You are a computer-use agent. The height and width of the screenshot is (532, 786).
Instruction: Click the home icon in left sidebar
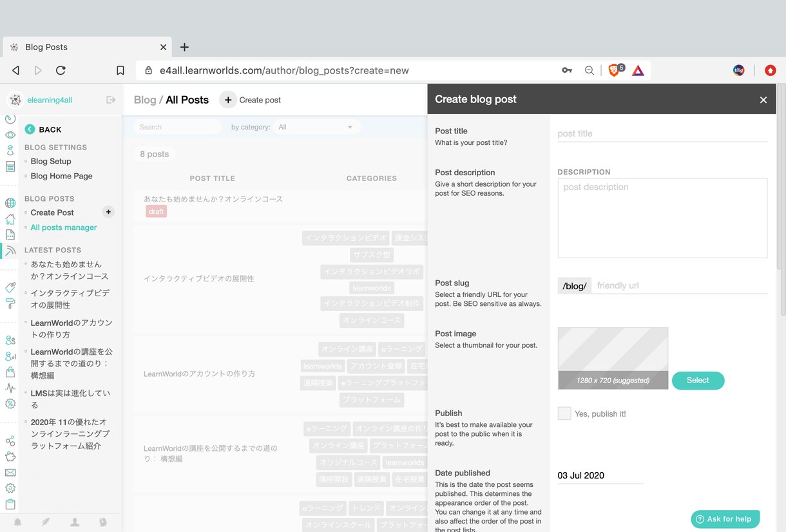pos(10,219)
